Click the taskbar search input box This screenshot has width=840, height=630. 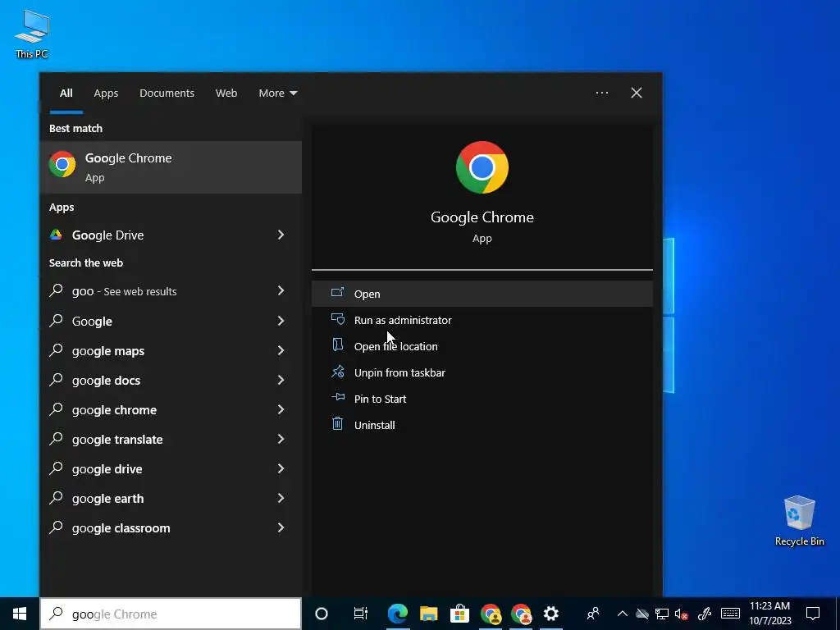(x=171, y=614)
